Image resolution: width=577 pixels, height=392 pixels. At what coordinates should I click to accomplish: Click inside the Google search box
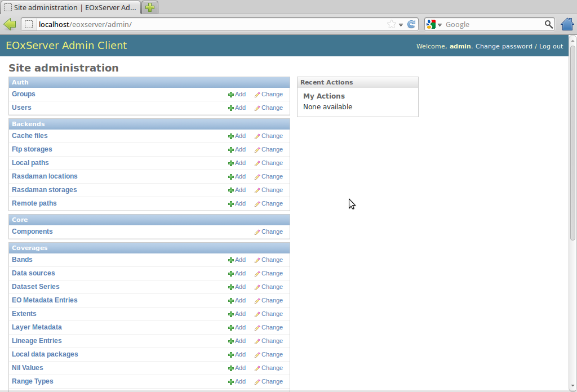(x=493, y=24)
